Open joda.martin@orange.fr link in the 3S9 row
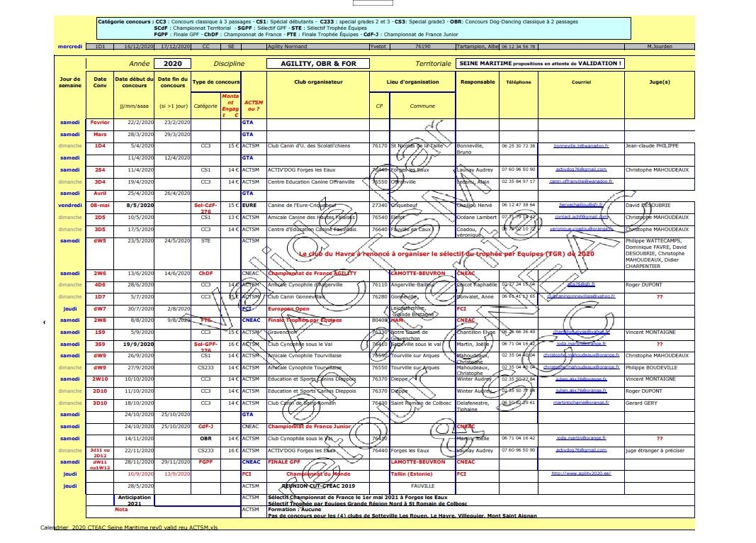The height and width of the screenshot is (543, 756). click(581, 345)
